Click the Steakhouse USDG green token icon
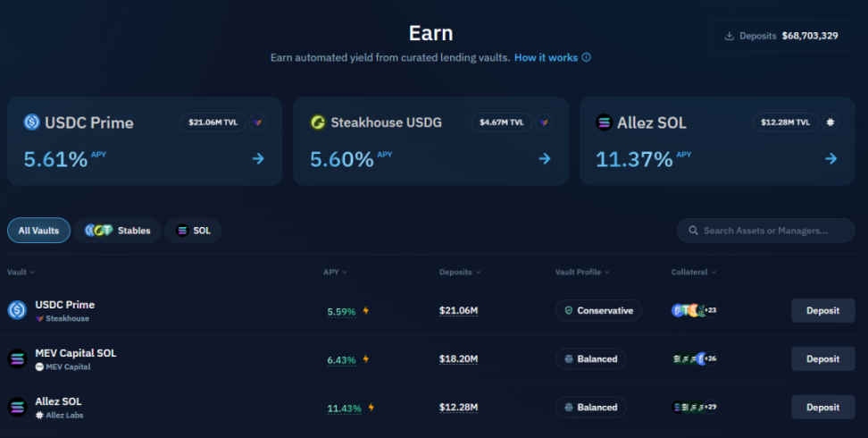Image resolution: width=868 pixels, height=438 pixels. click(318, 122)
